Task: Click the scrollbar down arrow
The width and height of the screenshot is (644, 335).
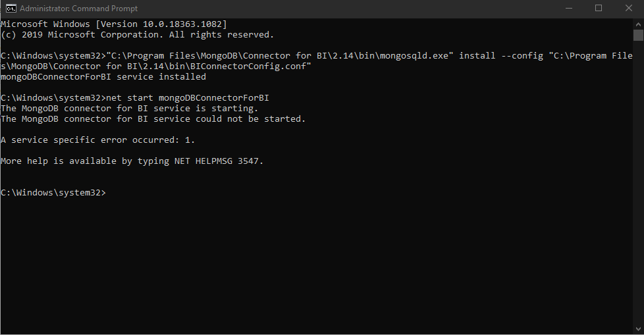Action: coord(638,329)
